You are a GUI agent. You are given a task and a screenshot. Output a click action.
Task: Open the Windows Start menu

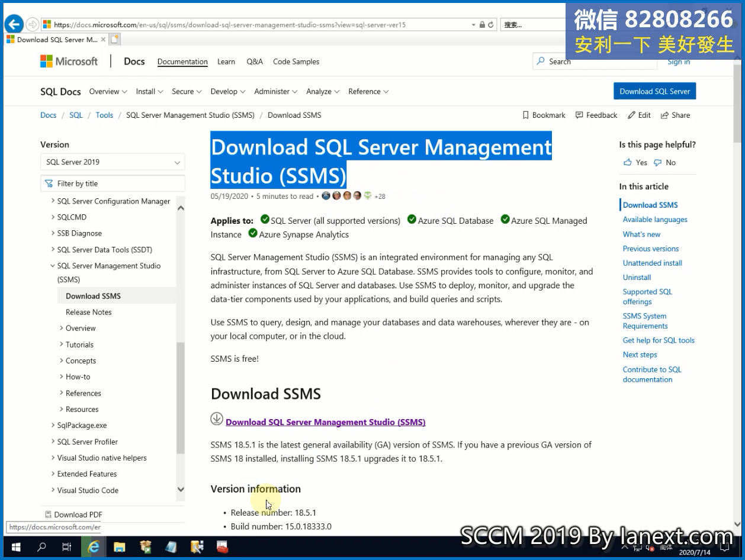tap(16, 547)
